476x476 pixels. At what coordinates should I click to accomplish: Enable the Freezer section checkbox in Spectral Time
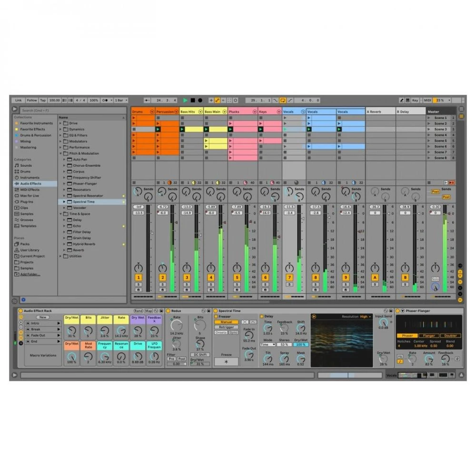pyautogui.click(x=216, y=316)
